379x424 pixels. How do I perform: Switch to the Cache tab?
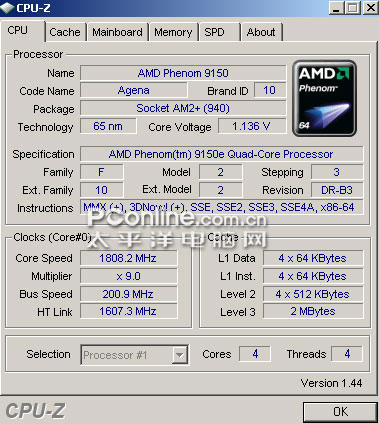pos(65,32)
